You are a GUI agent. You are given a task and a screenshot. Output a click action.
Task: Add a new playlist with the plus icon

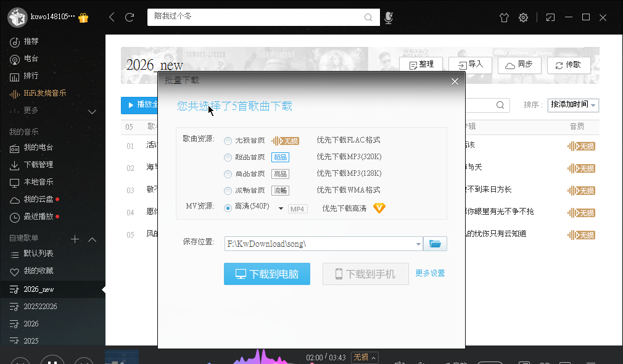pos(75,239)
